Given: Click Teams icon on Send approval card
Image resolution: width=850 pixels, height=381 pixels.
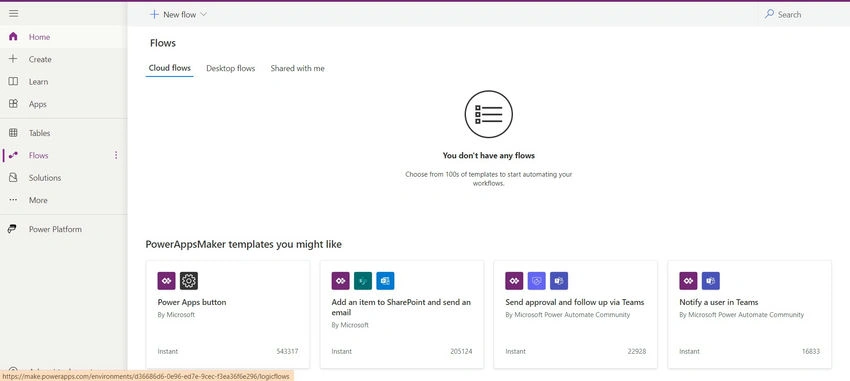Looking at the screenshot, I should (x=559, y=281).
